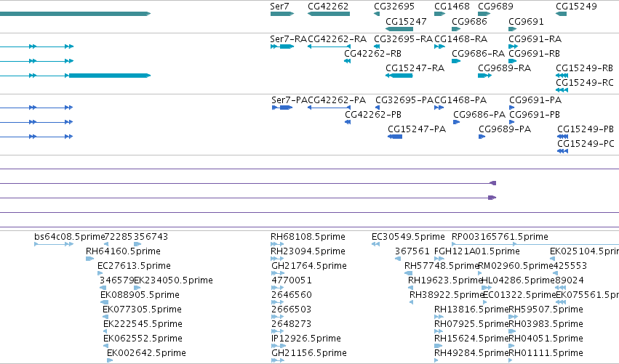Screen dimensions: 619x364
Task: Click the 'CG15249-RB' transcript label
Action: 585,68
